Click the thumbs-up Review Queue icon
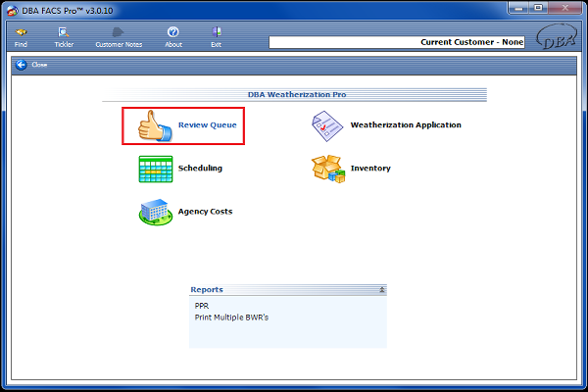Viewport: 588px width, 392px height. point(155,126)
